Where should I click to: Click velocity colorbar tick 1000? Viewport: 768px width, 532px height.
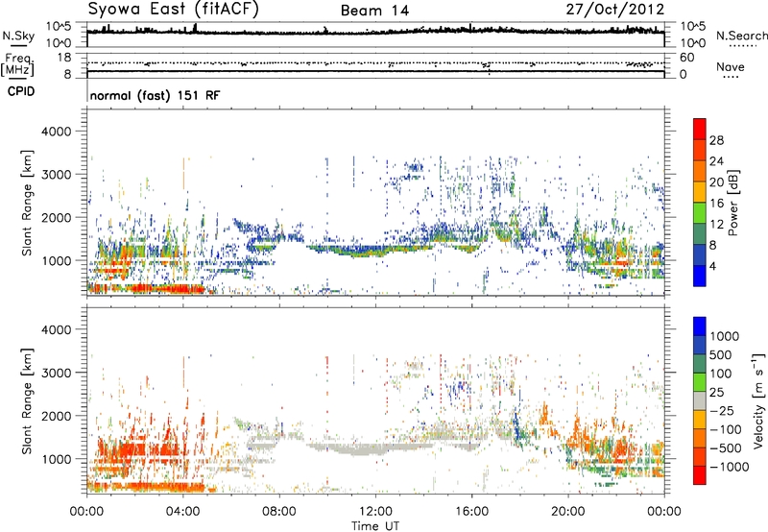pyautogui.click(x=725, y=336)
